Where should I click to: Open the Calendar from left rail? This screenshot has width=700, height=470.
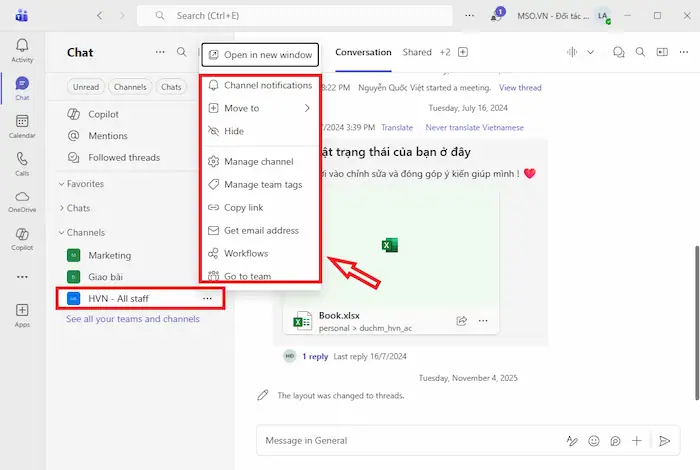pyautogui.click(x=22, y=125)
